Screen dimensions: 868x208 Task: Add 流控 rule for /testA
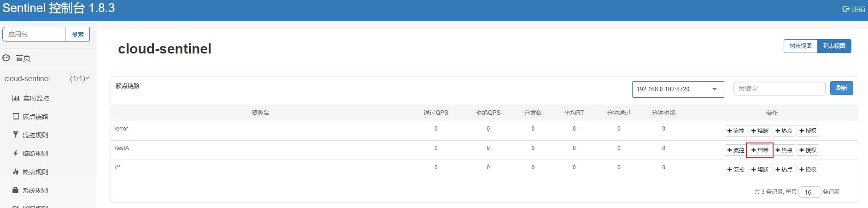click(x=736, y=150)
